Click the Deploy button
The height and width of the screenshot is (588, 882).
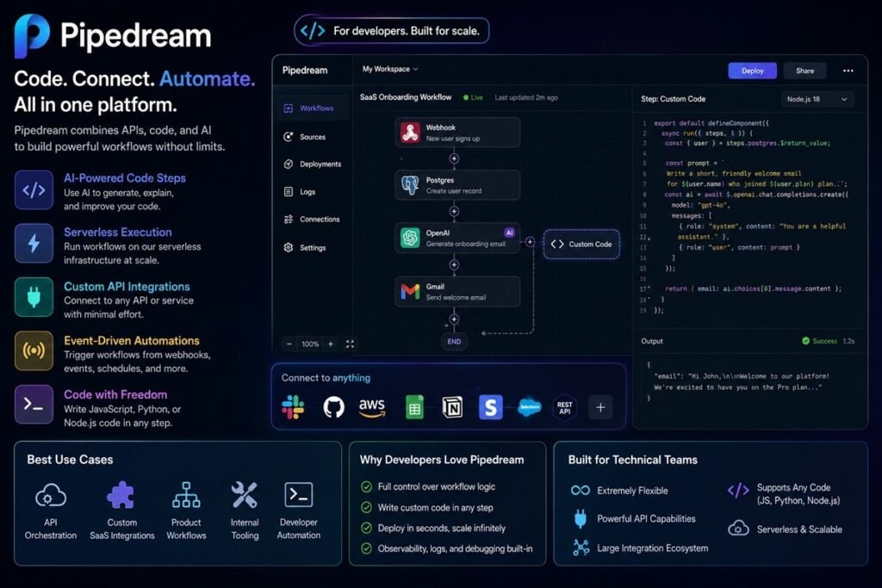click(x=752, y=71)
